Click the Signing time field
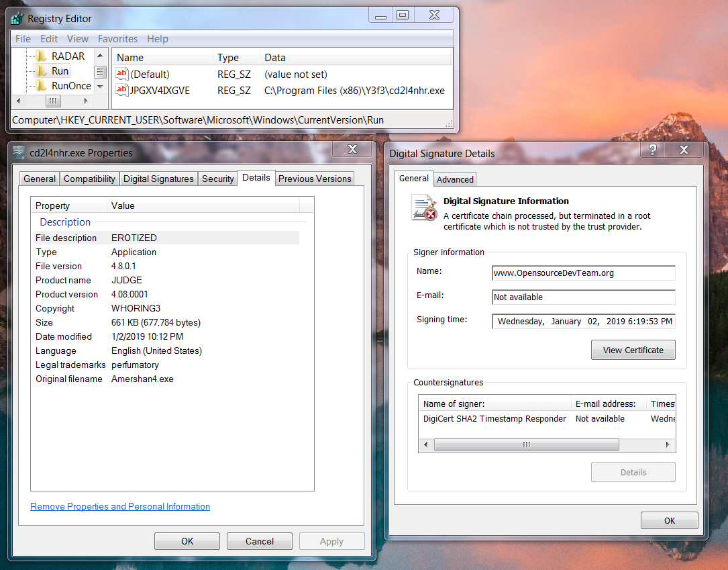Viewport: 728px width, 570px height. [584, 322]
